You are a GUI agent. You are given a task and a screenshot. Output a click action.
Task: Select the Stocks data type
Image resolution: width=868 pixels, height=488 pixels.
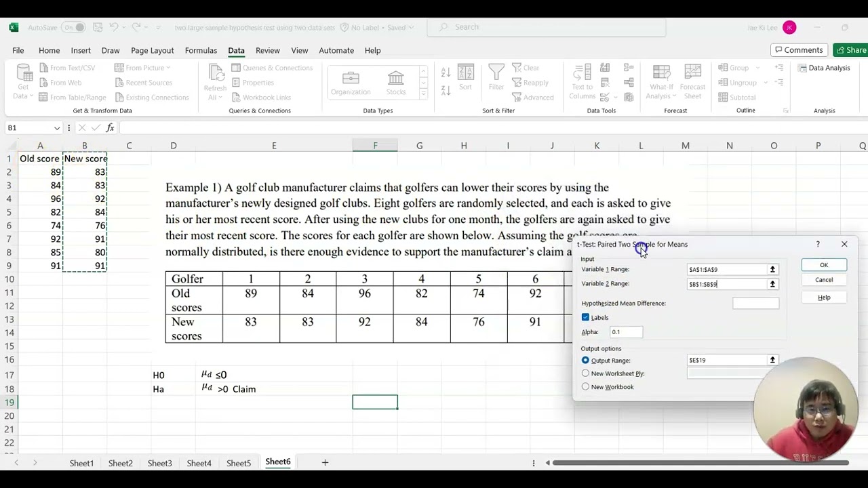396,83
